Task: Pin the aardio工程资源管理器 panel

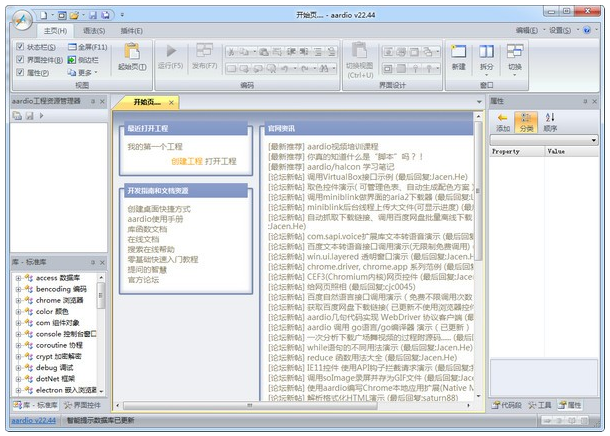Action: coord(93,101)
